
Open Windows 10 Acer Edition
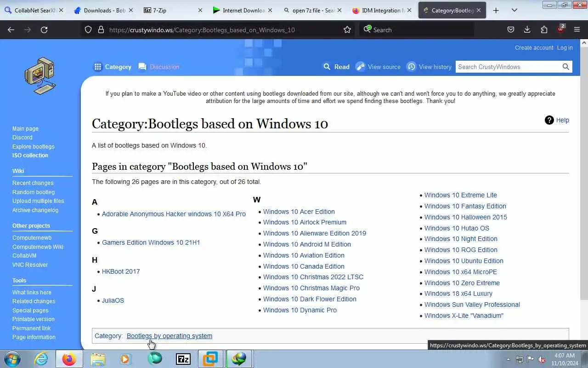[299, 212]
